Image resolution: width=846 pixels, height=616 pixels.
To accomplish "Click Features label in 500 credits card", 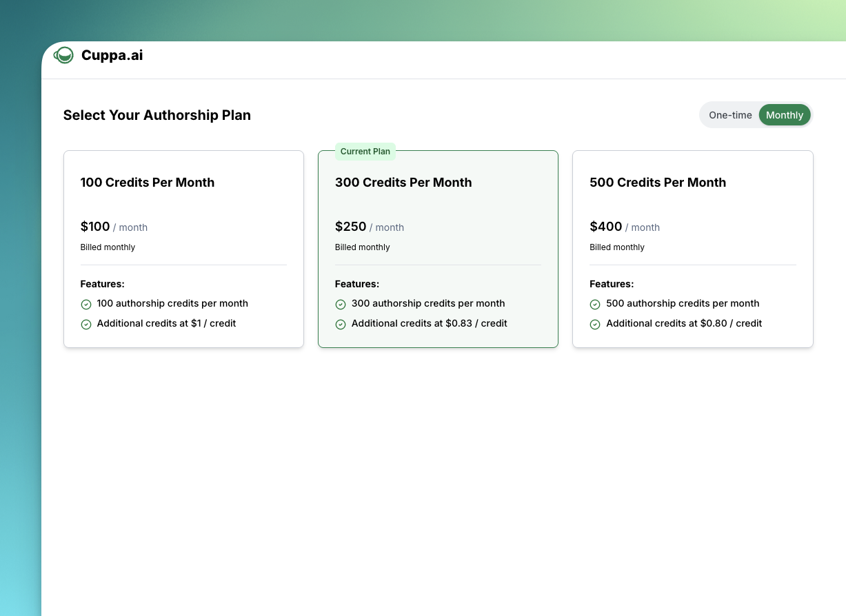I will click(x=612, y=284).
